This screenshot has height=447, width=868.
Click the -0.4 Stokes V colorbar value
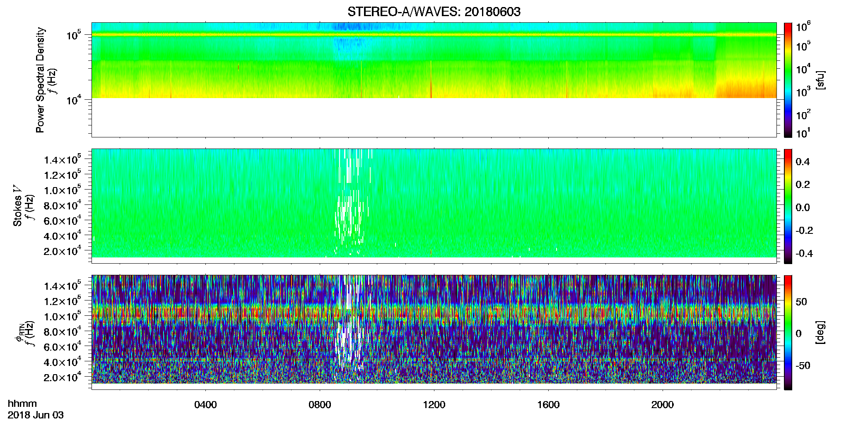(x=804, y=253)
